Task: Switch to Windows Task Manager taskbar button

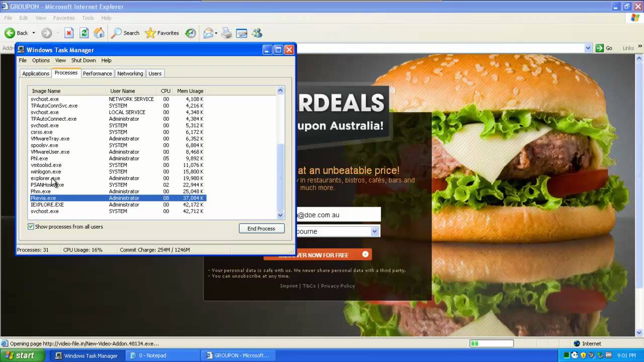Action: click(x=87, y=355)
